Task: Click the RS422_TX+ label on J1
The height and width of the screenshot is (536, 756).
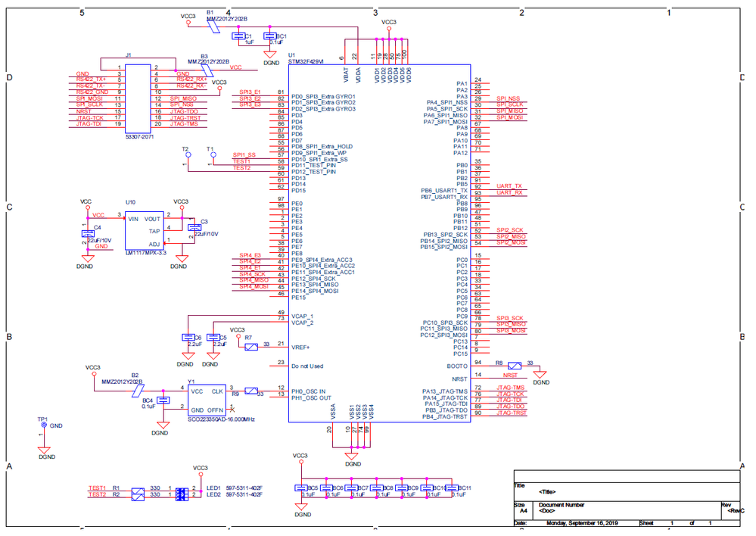Action: pyautogui.click(x=91, y=79)
